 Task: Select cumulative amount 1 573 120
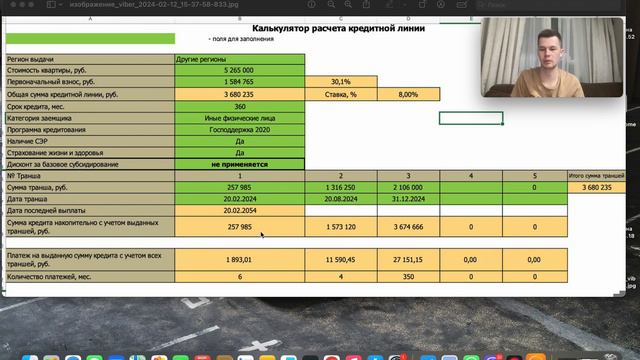coord(341,227)
